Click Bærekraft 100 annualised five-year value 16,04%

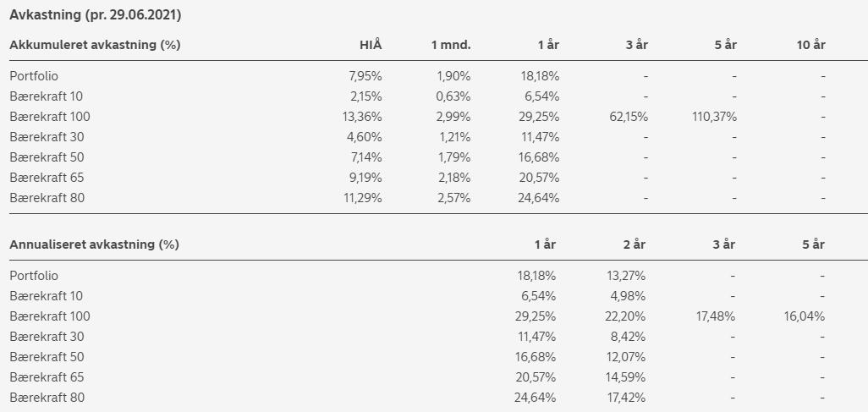(804, 316)
